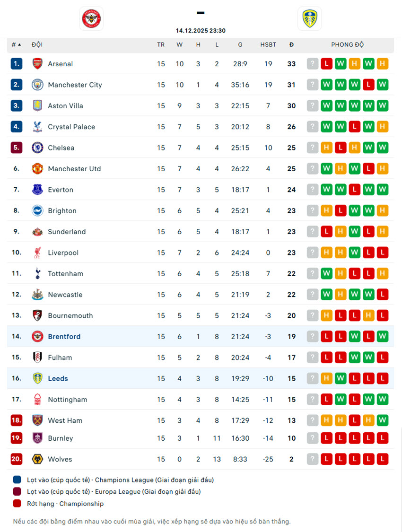The image size is (402, 532).
Task: Click the Liverpool club crest icon
Action: [x=37, y=253]
